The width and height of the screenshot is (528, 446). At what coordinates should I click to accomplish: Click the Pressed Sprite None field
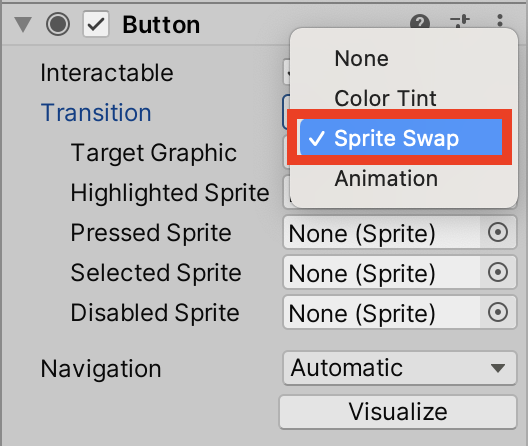click(x=382, y=233)
